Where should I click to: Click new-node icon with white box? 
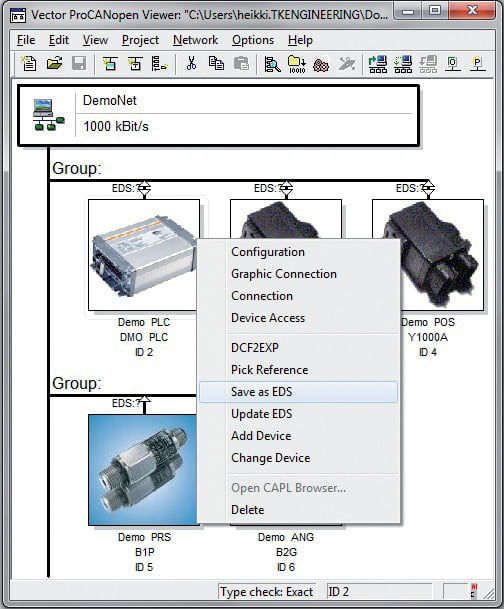[135, 64]
